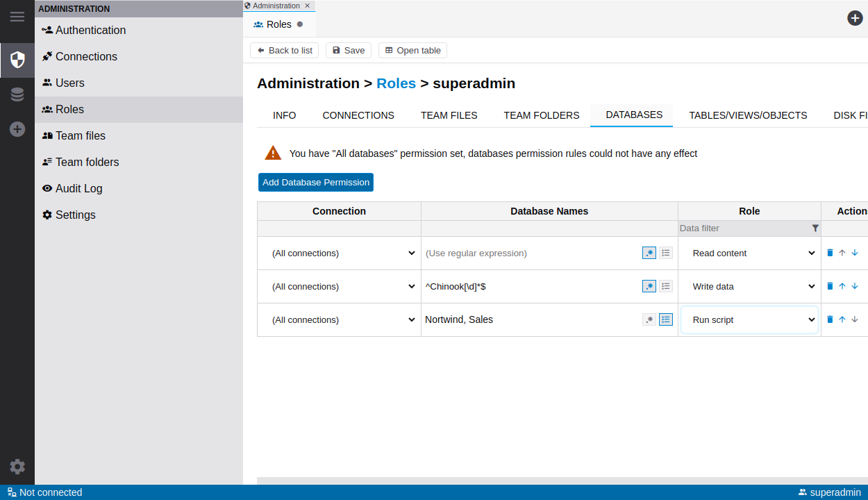The width and height of the screenshot is (868, 500).
Task: Switch Nortwind, Sales row to regular expression mode
Action: point(649,319)
